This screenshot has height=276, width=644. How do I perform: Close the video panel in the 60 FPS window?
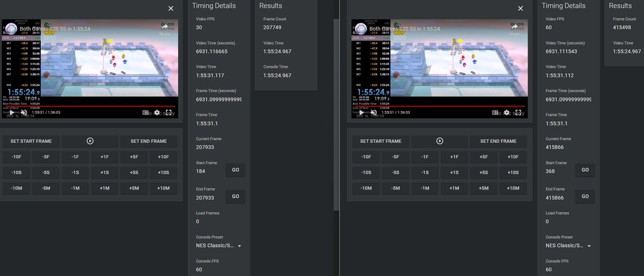520,9
